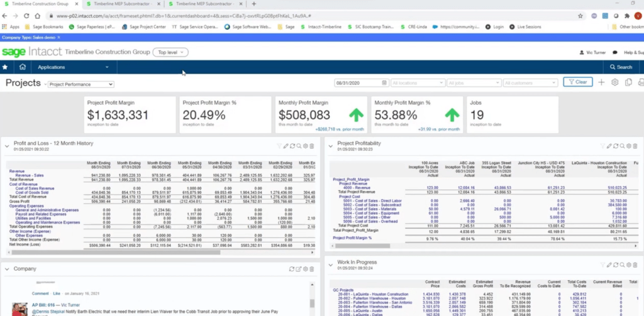Collapse the Work In Progress panel

coord(331,264)
